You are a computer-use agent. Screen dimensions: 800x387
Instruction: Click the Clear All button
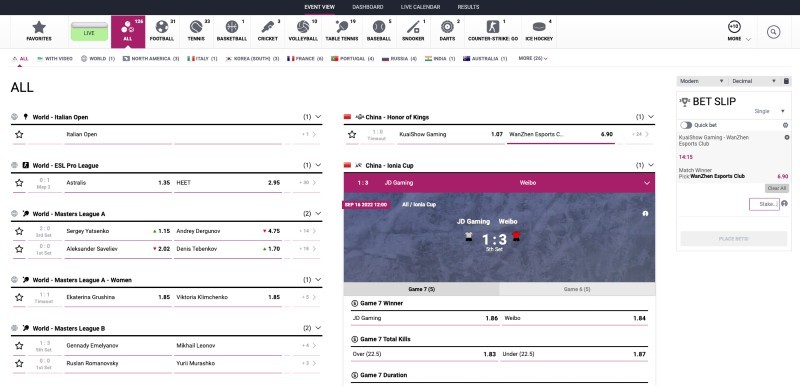click(777, 188)
